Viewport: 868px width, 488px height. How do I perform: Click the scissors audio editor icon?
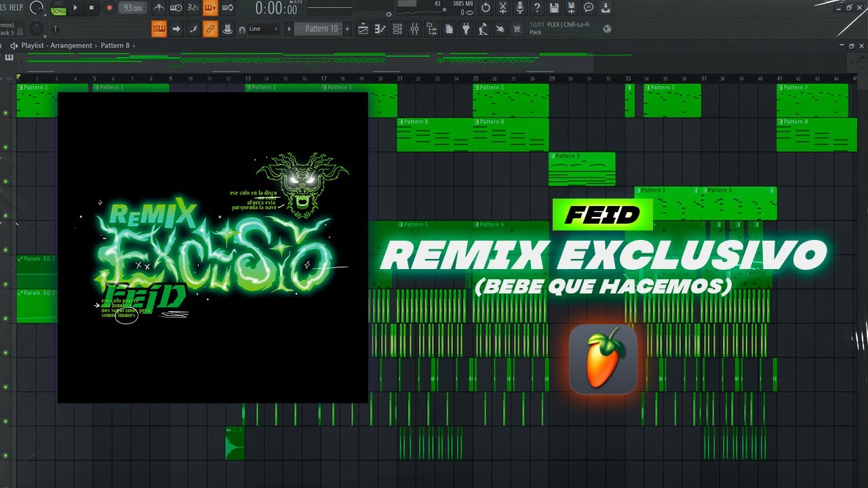tap(502, 8)
